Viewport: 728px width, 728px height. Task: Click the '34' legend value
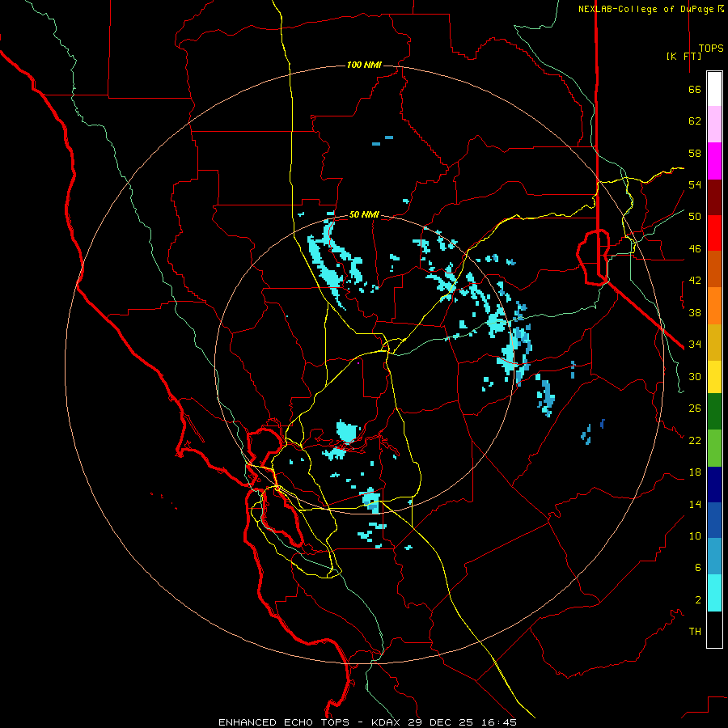[695, 345]
